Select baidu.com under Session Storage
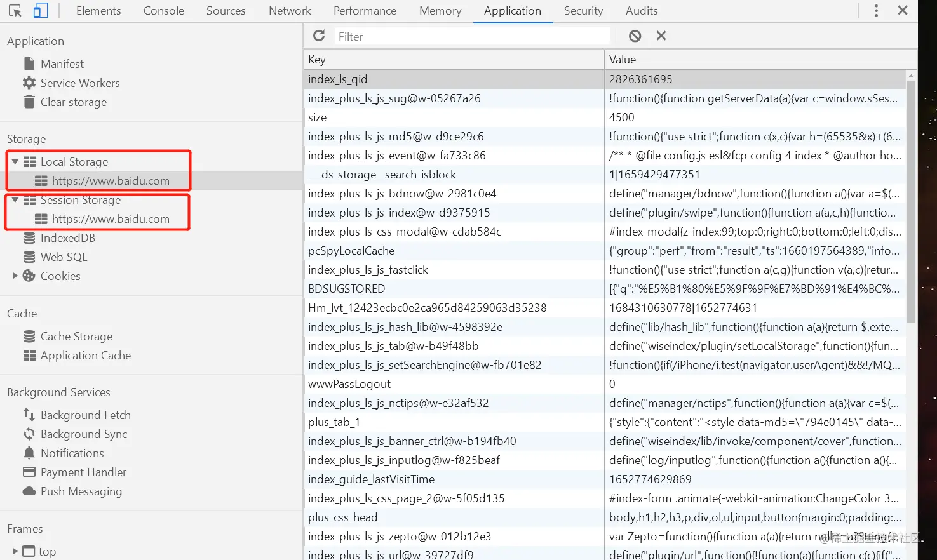937x560 pixels. (111, 219)
